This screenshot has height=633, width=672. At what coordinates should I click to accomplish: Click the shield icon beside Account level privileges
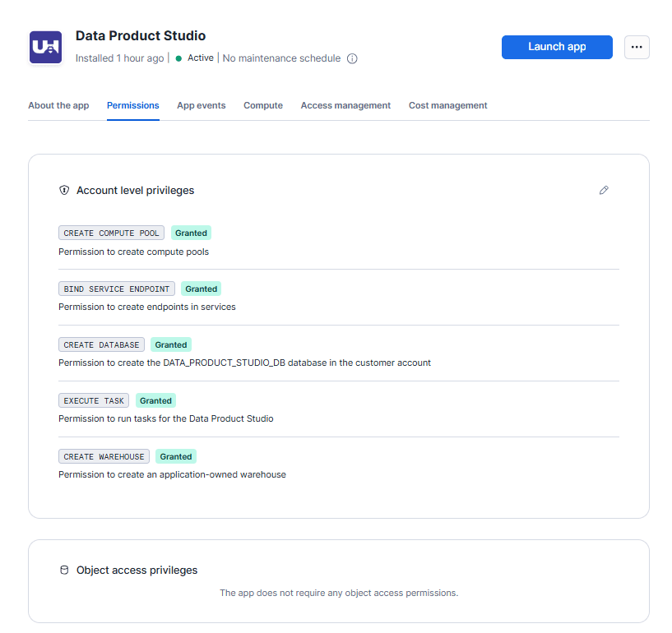point(64,190)
